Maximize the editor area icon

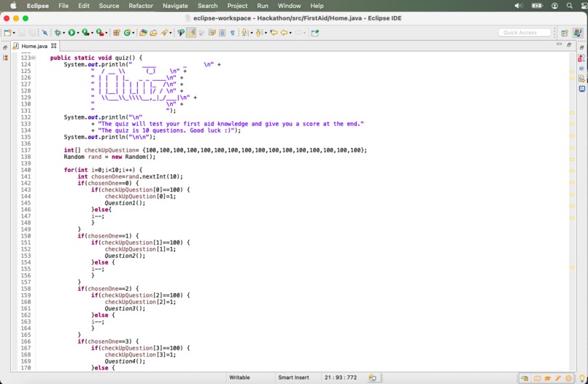(569, 44)
